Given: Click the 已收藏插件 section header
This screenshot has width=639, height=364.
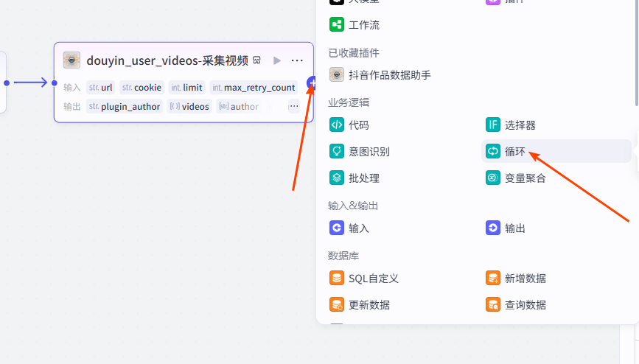Looking at the screenshot, I should (354, 52).
